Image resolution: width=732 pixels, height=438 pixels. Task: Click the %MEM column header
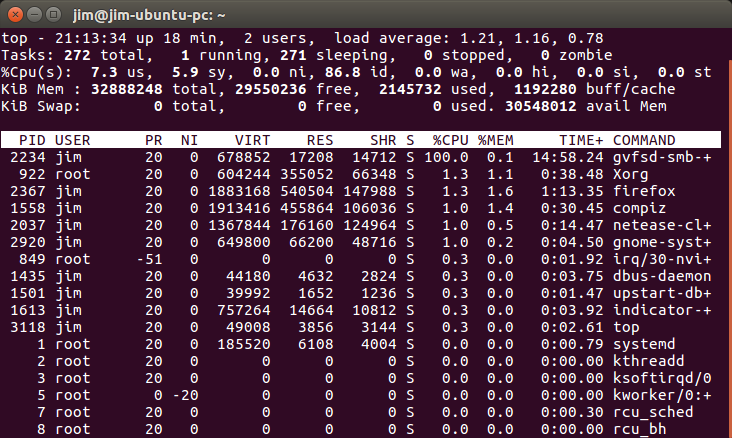[495, 140]
